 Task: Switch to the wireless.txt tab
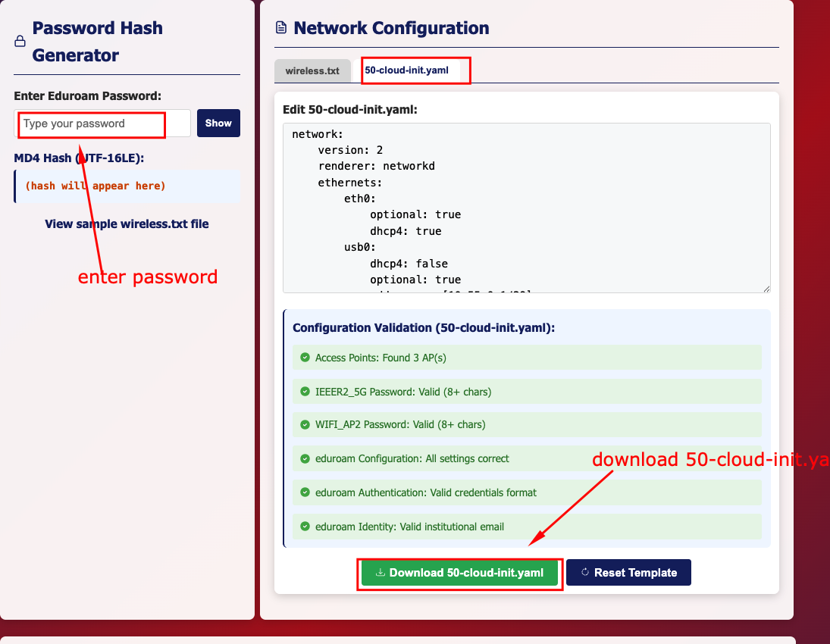tap(312, 71)
